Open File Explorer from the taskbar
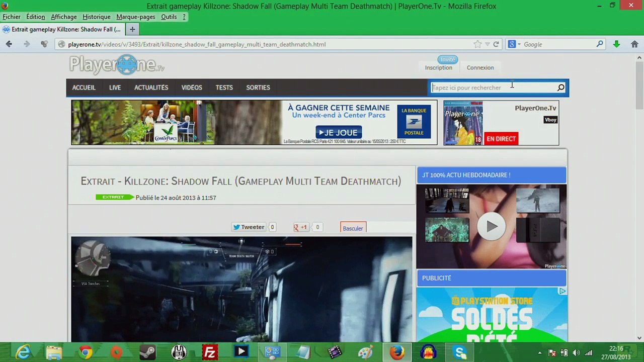 point(54,352)
